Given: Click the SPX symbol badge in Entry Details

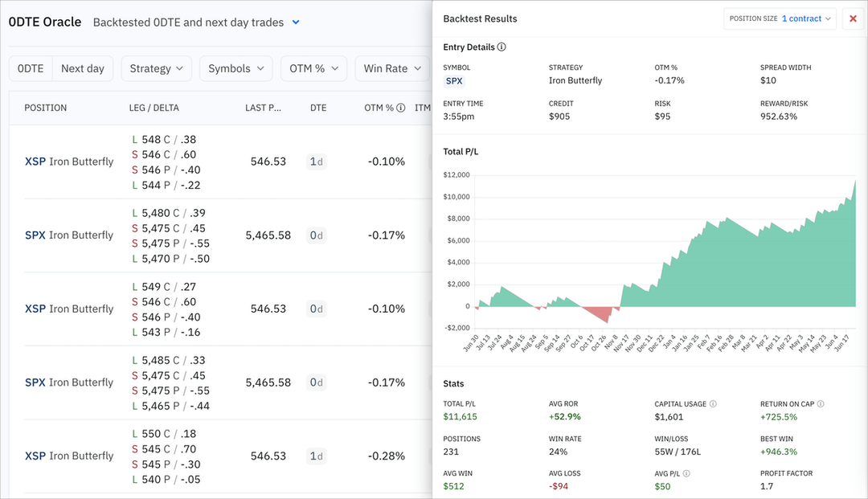Looking at the screenshot, I should coord(454,80).
